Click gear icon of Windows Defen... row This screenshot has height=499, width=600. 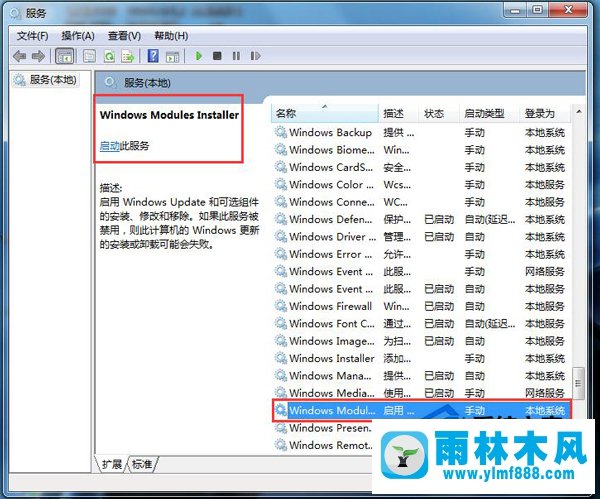(281, 219)
